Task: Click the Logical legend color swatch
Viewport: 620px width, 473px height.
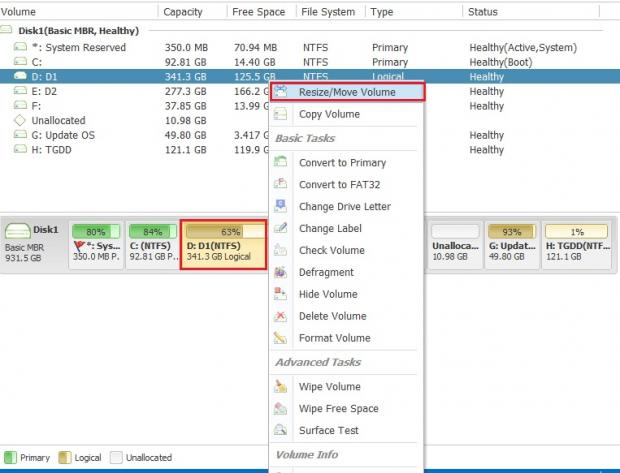Action: tap(65, 457)
